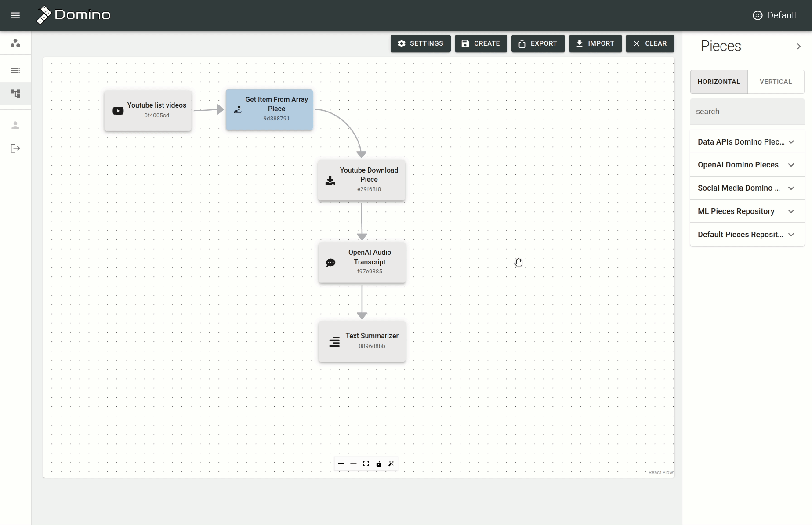Viewport: 812px width, 525px height.
Task: Click node id 0896d8bb
Action: coord(372,346)
